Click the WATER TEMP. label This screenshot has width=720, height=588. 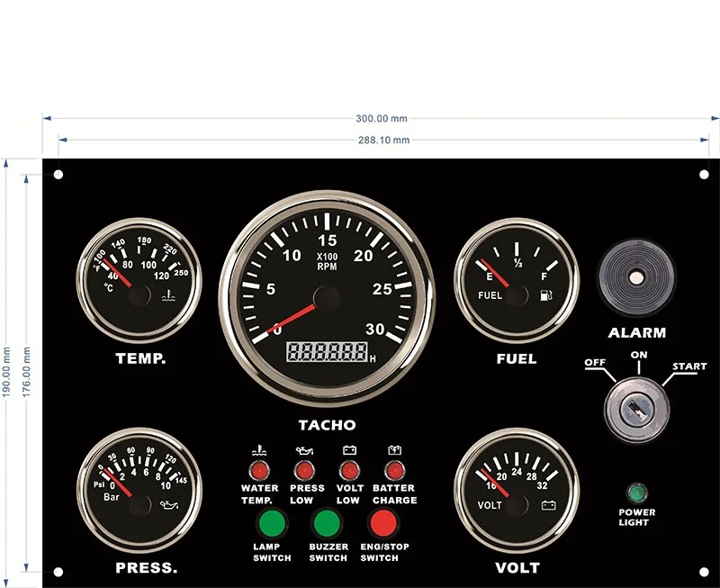(x=259, y=494)
